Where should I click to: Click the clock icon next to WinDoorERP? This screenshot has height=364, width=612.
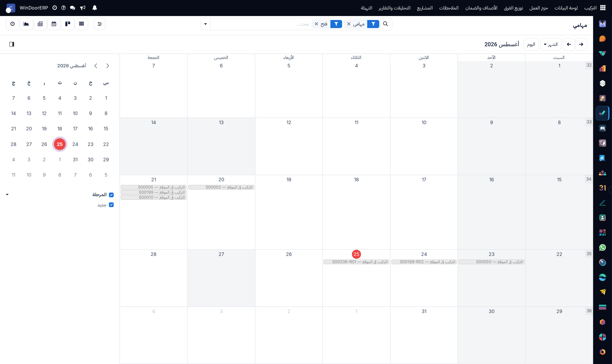tap(55, 8)
